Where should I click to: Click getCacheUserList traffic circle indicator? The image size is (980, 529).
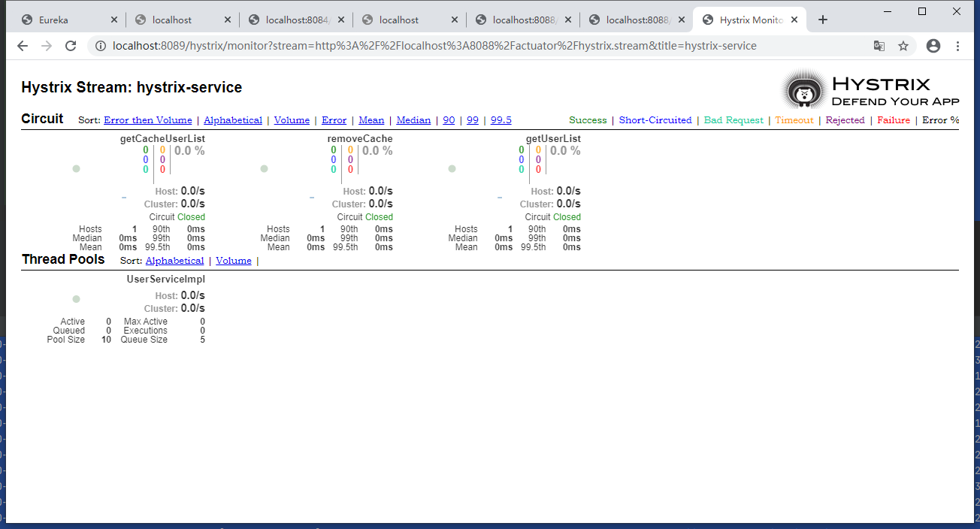(x=76, y=169)
